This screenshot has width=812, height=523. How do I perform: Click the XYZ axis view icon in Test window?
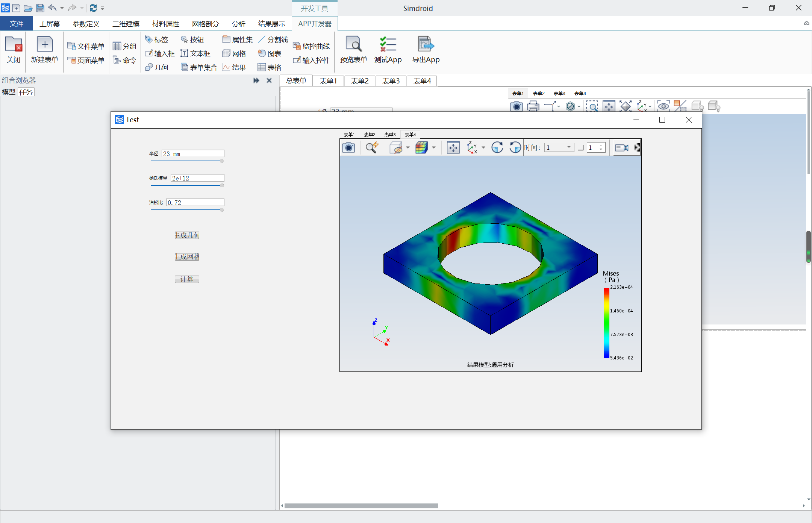pos(472,148)
